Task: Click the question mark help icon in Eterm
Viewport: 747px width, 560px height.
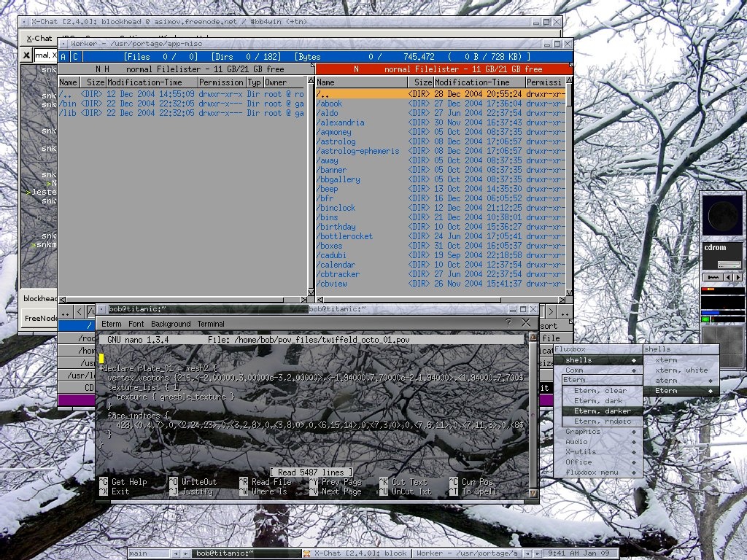Action: (x=508, y=323)
